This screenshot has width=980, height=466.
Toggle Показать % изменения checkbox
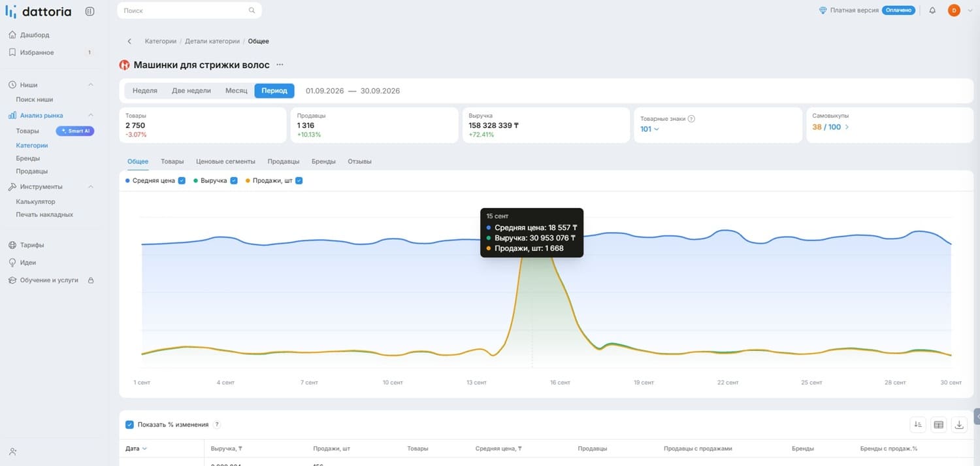[x=129, y=425]
